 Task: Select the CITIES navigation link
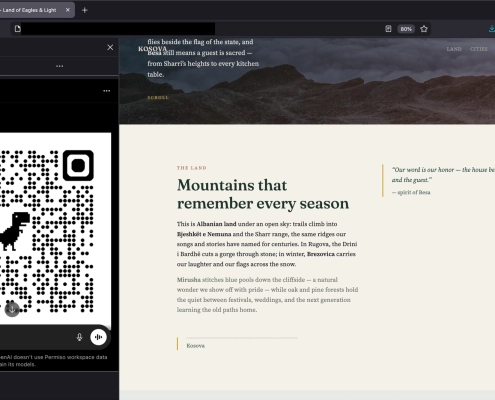[x=478, y=49]
